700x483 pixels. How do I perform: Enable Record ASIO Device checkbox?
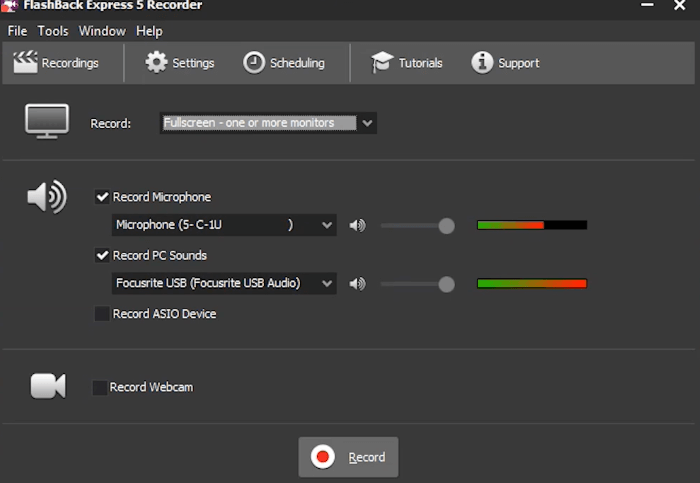pyautogui.click(x=102, y=314)
